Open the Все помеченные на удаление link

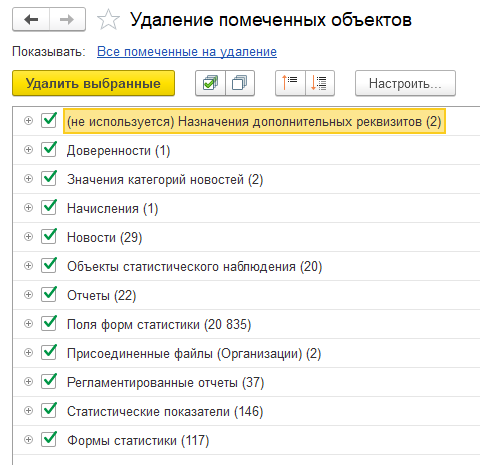click(187, 52)
